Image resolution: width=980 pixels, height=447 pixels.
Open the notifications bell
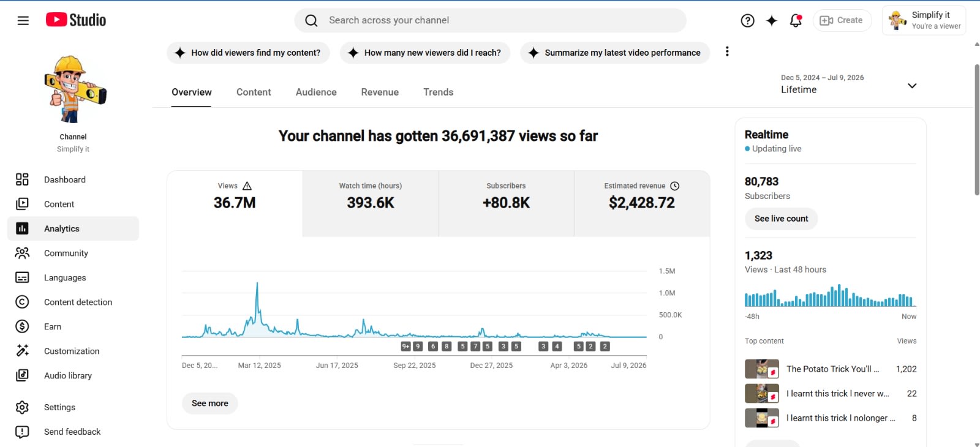[796, 21]
